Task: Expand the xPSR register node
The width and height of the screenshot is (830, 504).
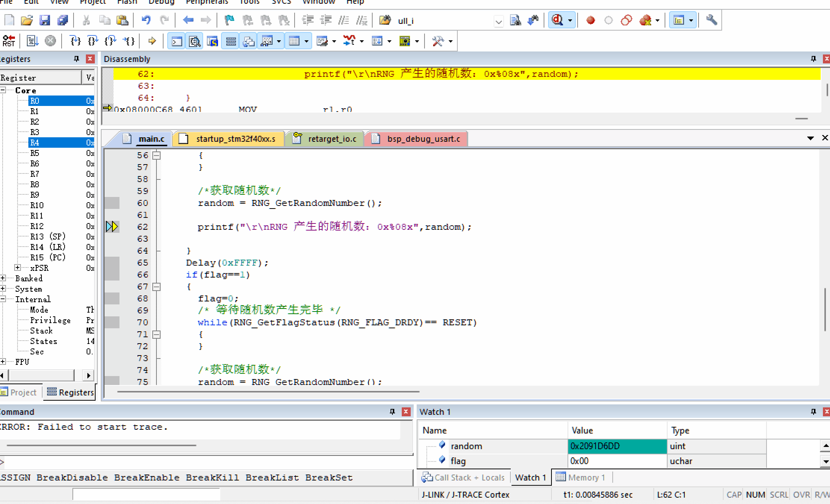Action: tap(18, 267)
